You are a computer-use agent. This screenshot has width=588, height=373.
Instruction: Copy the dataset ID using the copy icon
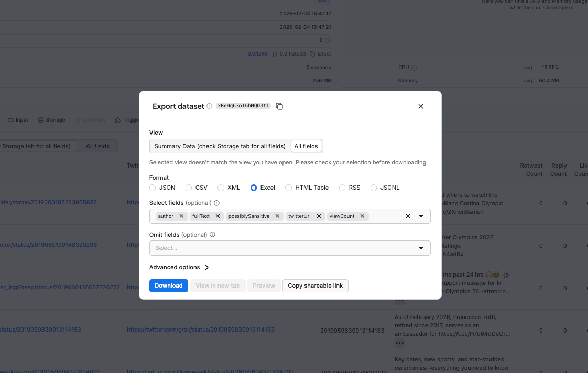pos(279,106)
